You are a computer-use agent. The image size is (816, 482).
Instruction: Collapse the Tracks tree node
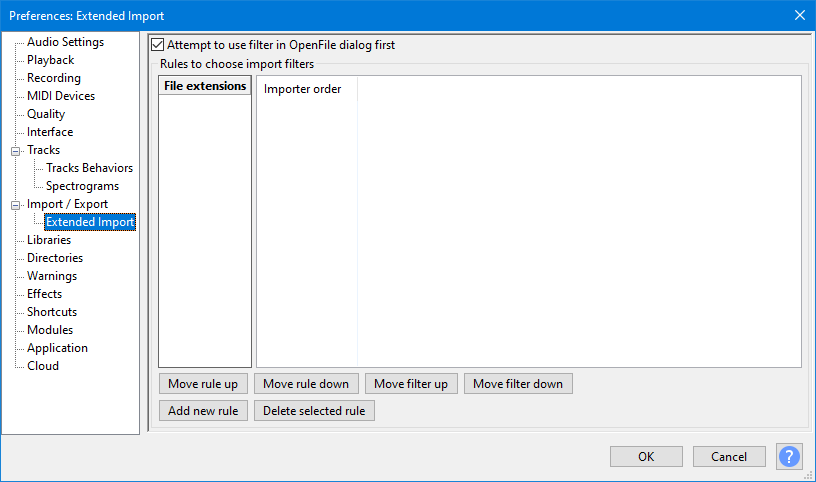[16, 151]
